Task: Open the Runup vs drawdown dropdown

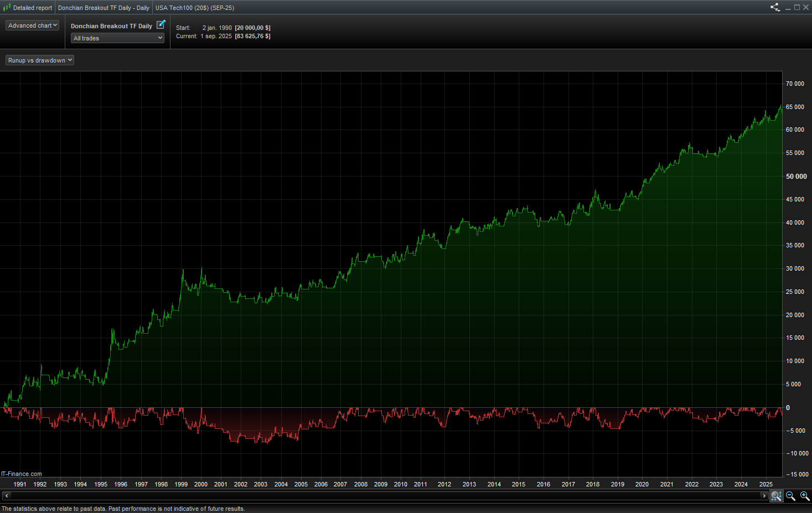Action: 40,60
